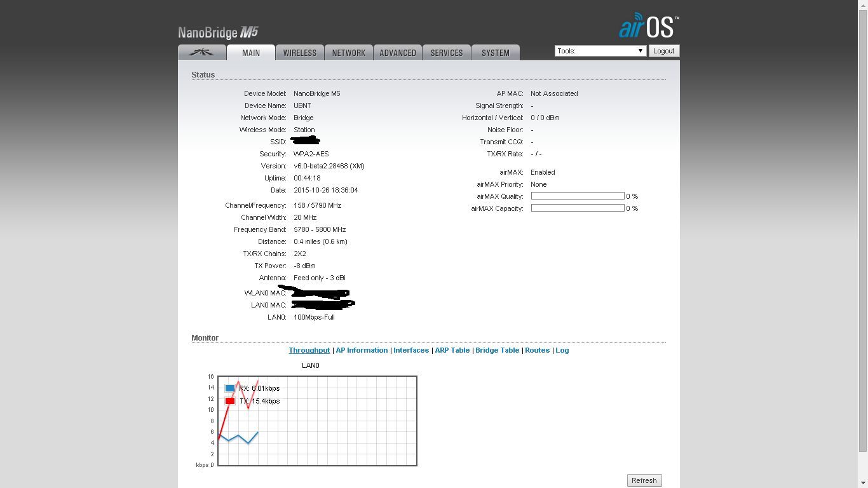Open the Log link
The image size is (868, 488).
562,350
